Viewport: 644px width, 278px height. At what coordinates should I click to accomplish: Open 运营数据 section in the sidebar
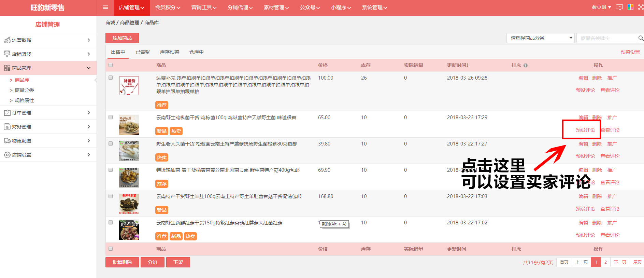point(48,40)
